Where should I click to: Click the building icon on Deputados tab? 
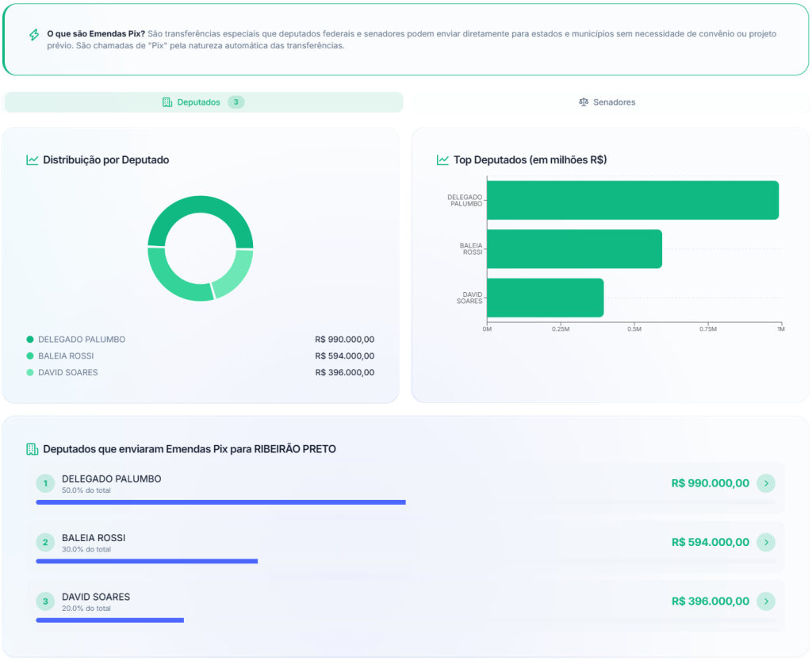click(x=167, y=102)
